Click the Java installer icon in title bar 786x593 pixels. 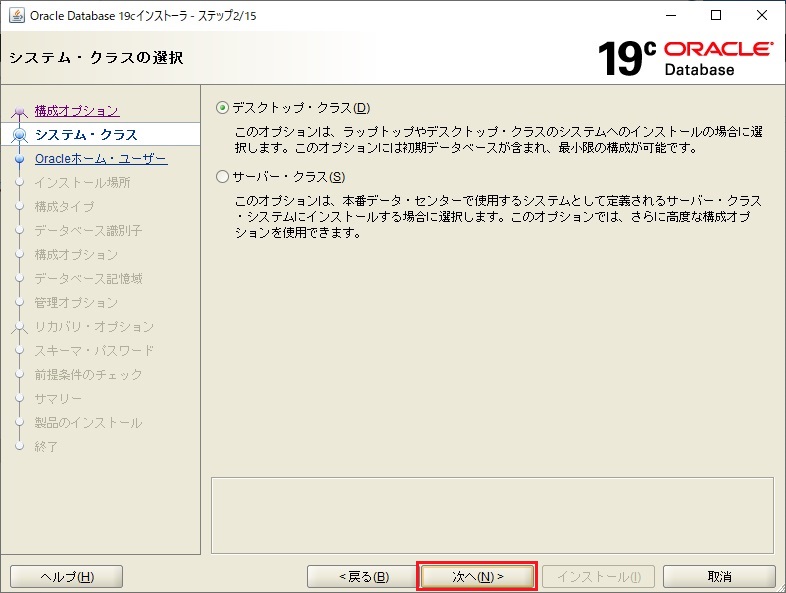click(x=17, y=16)
